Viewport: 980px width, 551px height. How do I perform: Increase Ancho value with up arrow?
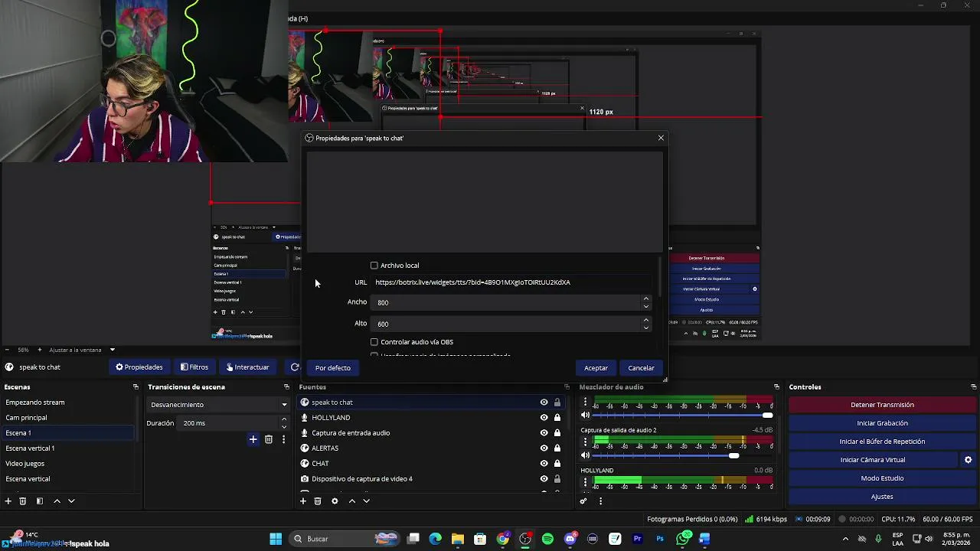[646, 298]
